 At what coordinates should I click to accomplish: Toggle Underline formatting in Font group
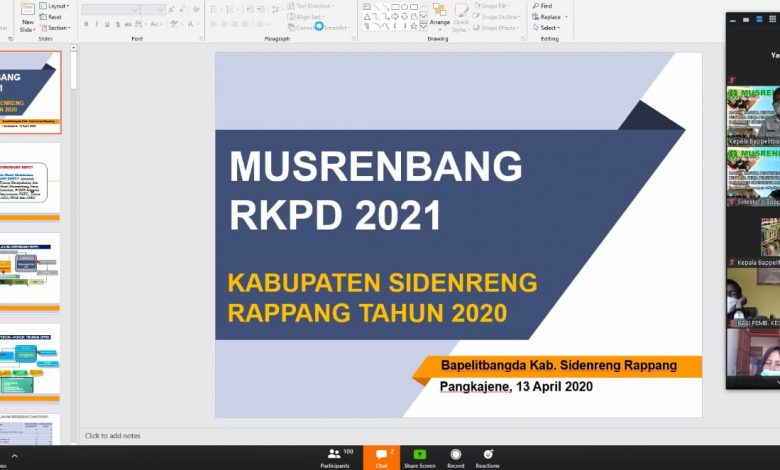tap(108, 24)
